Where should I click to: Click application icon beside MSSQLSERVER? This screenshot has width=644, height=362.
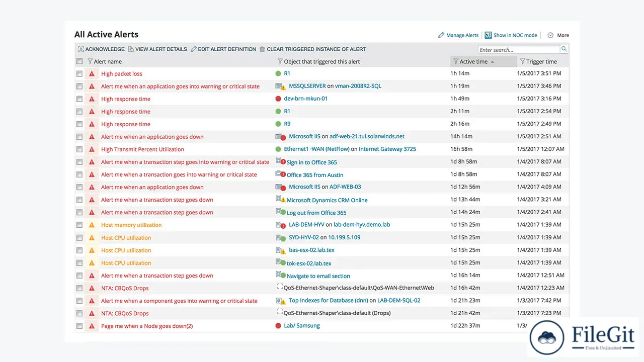[x=281, y=86]
